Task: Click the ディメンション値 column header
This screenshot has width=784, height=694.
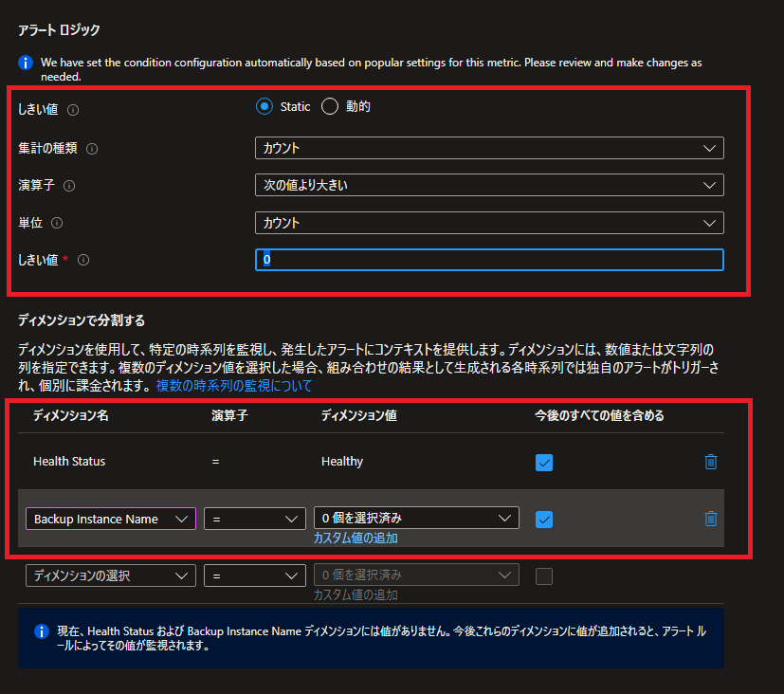Action: pyautogui.click(x=359, y=415)
